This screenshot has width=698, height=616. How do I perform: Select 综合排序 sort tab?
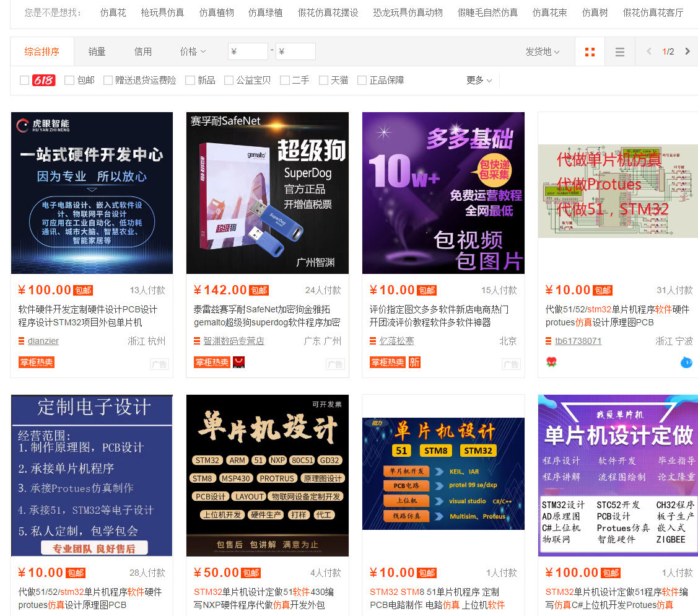pos(42,51)
